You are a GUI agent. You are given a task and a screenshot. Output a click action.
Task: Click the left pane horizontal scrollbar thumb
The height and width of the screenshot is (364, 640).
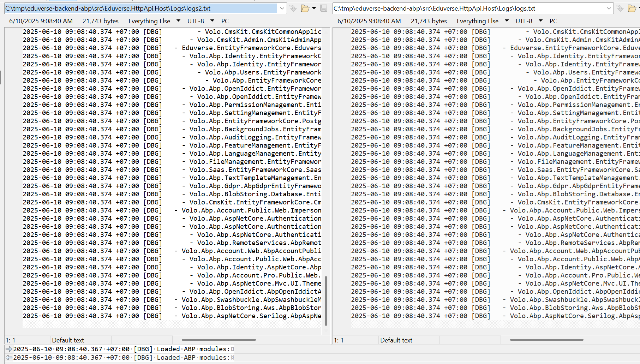[x=219, y=340]
